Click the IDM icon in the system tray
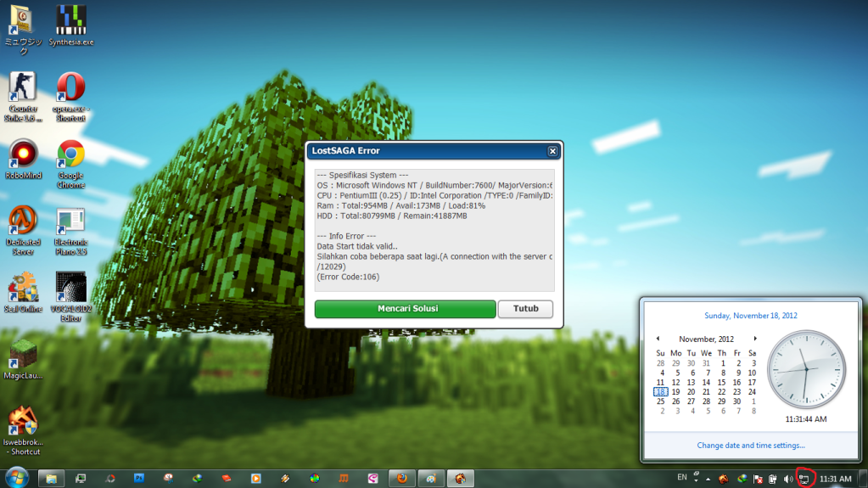The width and height of the screenshot is (868, 488). click(742, 480)
